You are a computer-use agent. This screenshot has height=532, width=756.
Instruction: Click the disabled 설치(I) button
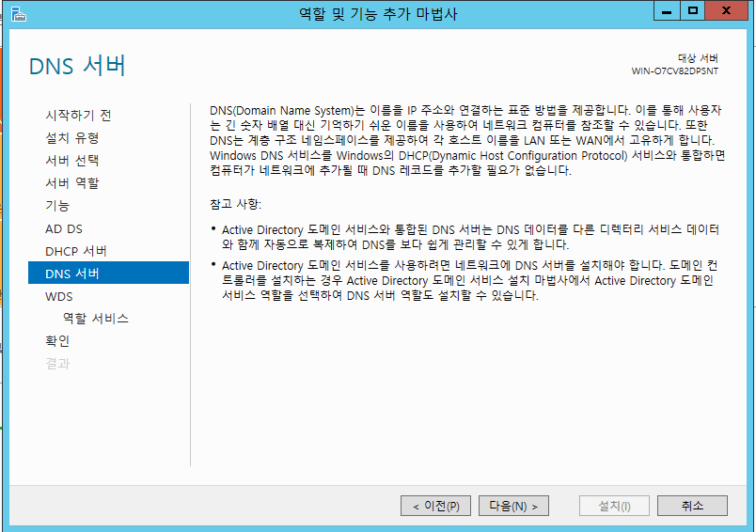point(614,506)
